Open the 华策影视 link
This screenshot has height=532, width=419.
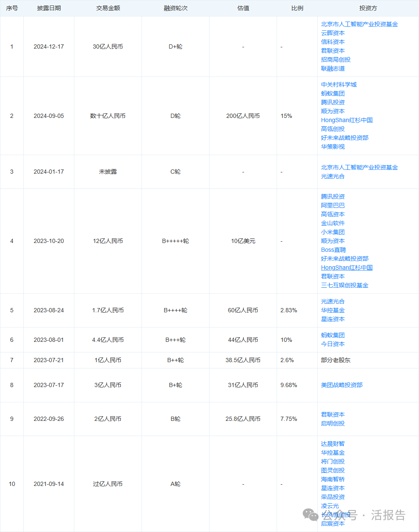click(x=333, y=147)
